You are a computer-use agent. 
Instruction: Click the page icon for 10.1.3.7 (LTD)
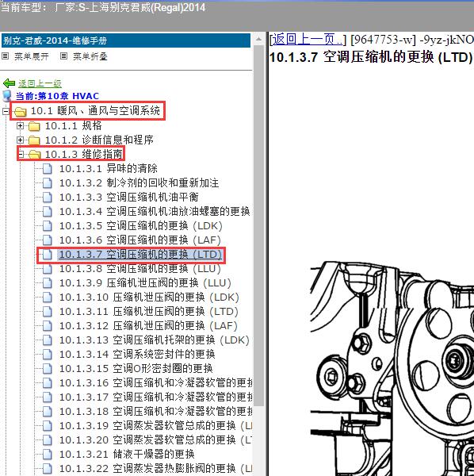pos(47,255)
